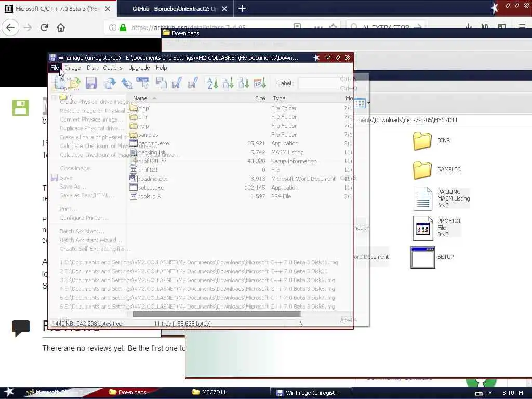Open the Help menu in WinImage

162,68
